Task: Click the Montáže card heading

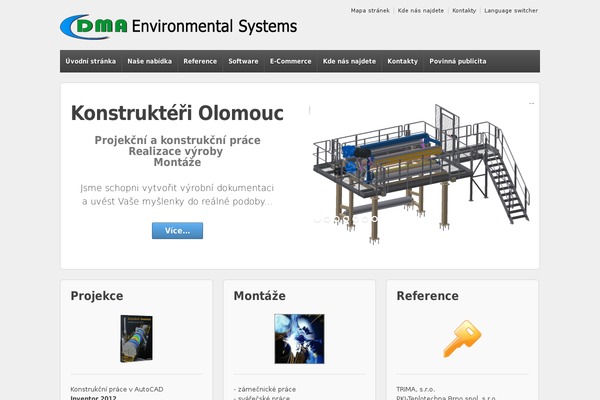Action: 259,296
